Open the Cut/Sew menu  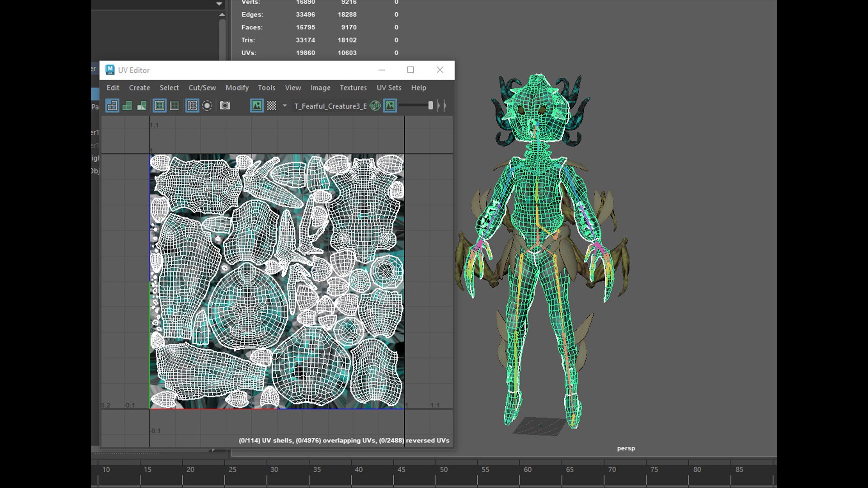click(202, 88)
